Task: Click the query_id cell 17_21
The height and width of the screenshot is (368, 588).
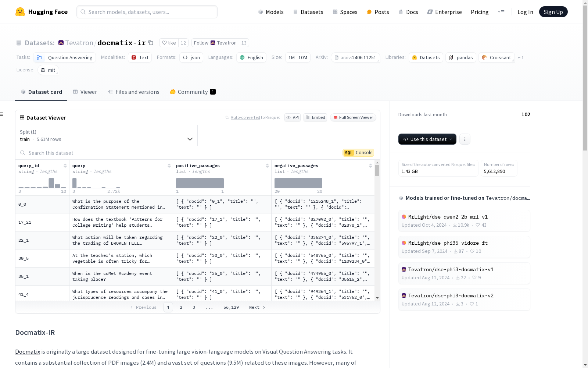Action: point(42,222)
